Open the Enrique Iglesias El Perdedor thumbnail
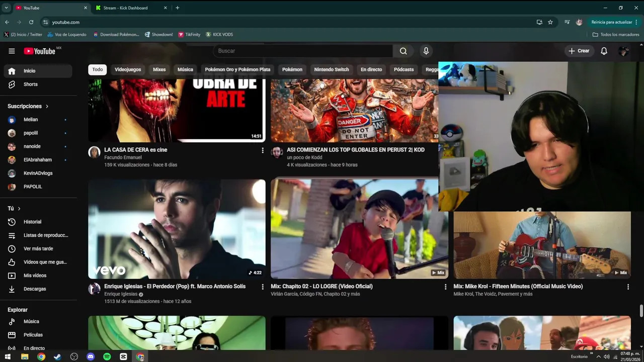This screenshot has height=362, width=644. coord(177,229)
